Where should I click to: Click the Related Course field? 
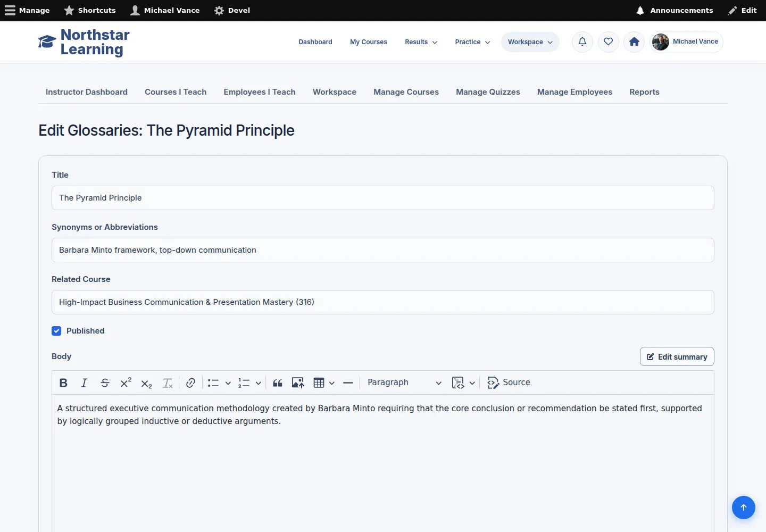pos(383,302)
